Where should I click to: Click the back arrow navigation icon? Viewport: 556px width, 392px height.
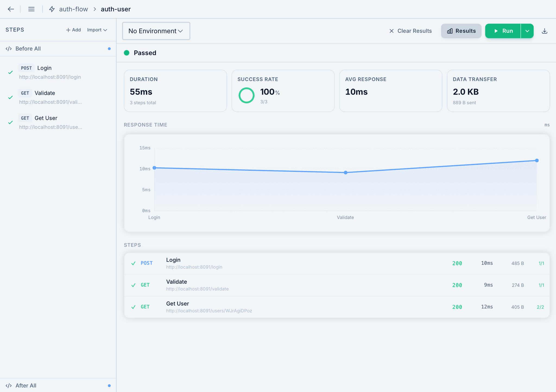tap(11, 9)
